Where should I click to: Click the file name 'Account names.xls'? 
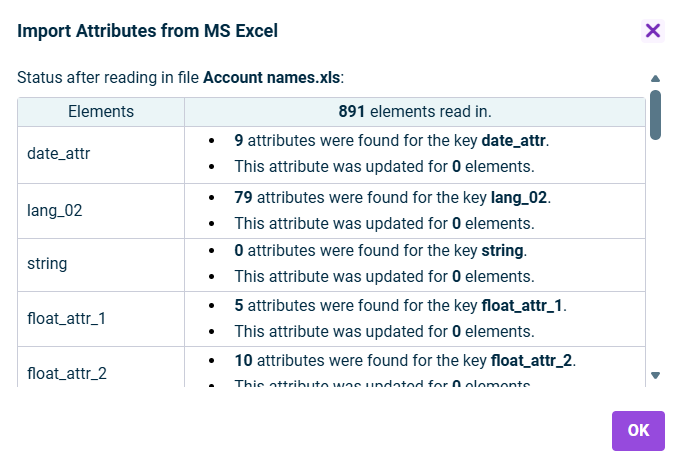[x=271, y=77]
